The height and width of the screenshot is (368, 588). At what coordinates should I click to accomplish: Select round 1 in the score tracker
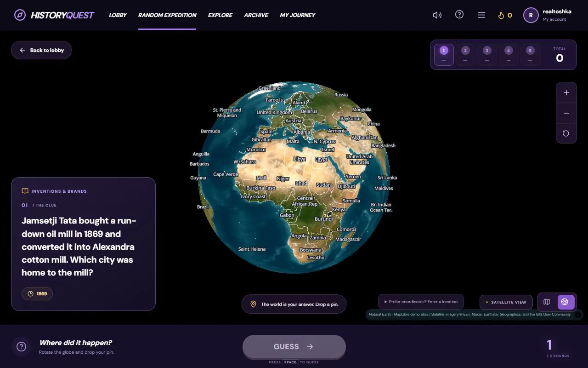pos(444,55)
